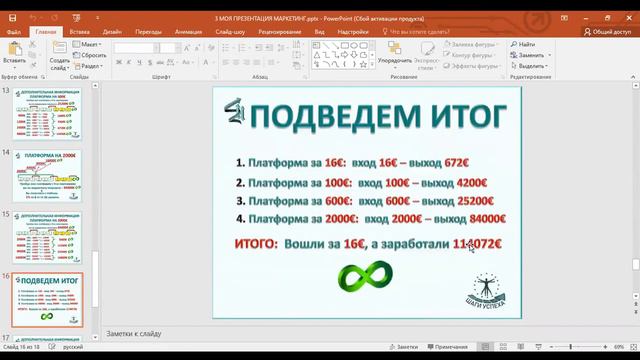This screenshot has height=360, width=640.
Task: Click the font size combo box
Action: (170, 48)
